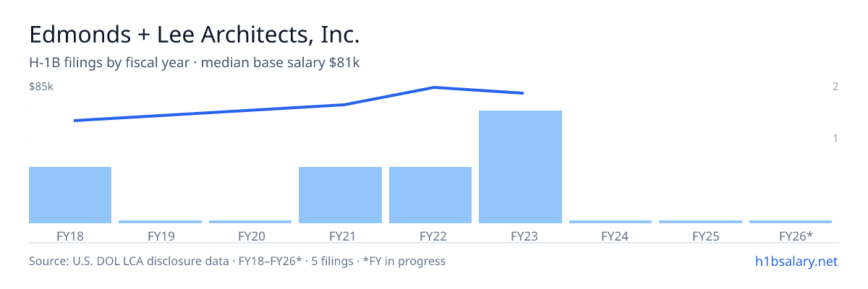The image size is (868, 289).
Task: Click the FY26* small bar
Action: click(791, 222)
